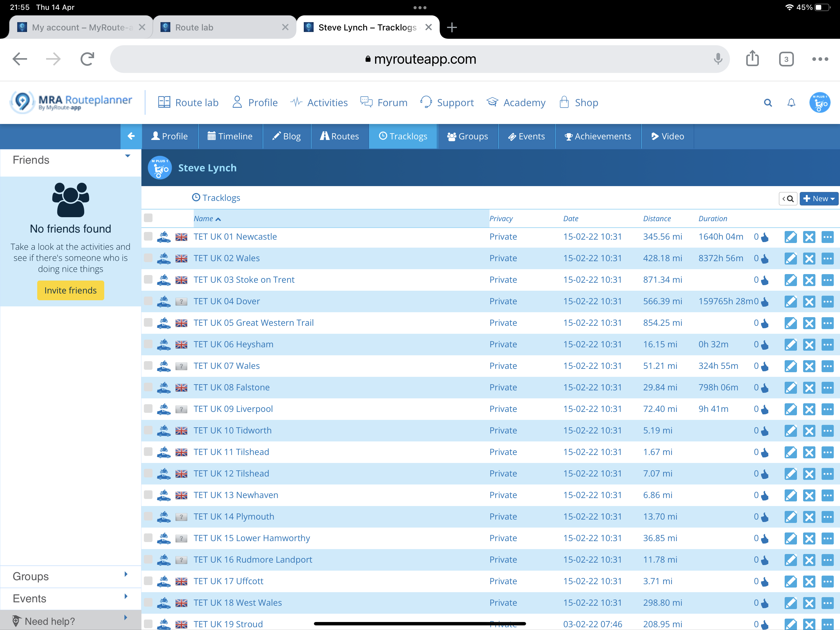Open site search magnifier in header
This screenshot has height=630, width=840.
point(768,103)
